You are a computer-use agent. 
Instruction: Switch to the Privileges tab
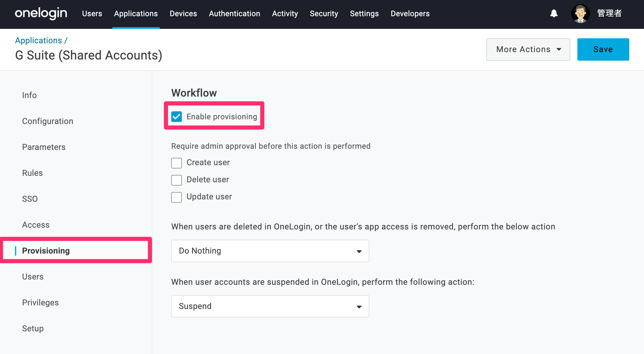coord(40,302)
